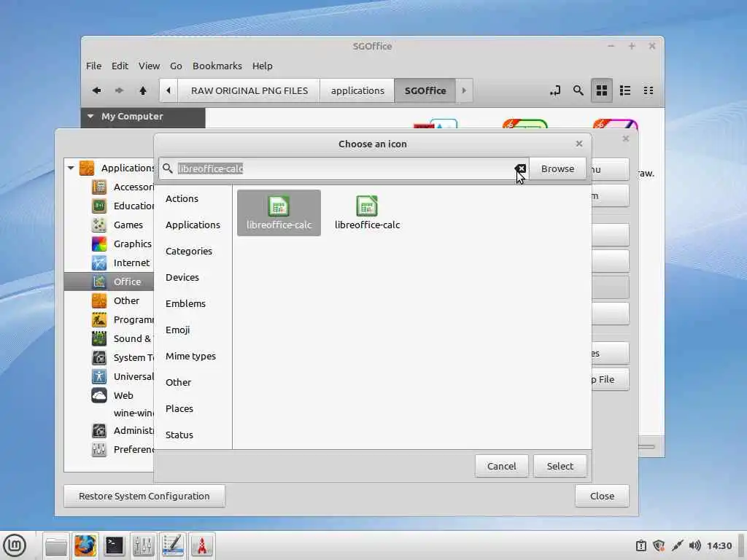Select the Sound & Video category icon
This screenshot has width=747, height=560.
click(x=99, y=338)
